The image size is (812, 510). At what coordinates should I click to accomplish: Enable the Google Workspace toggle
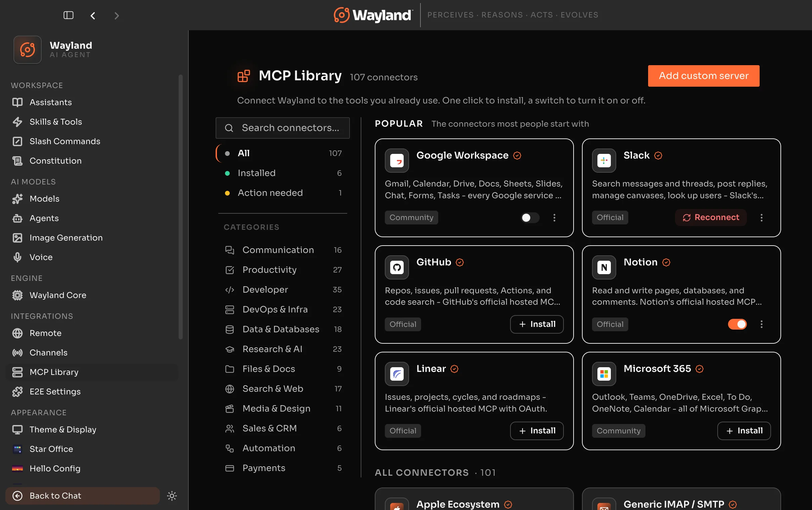530,218
